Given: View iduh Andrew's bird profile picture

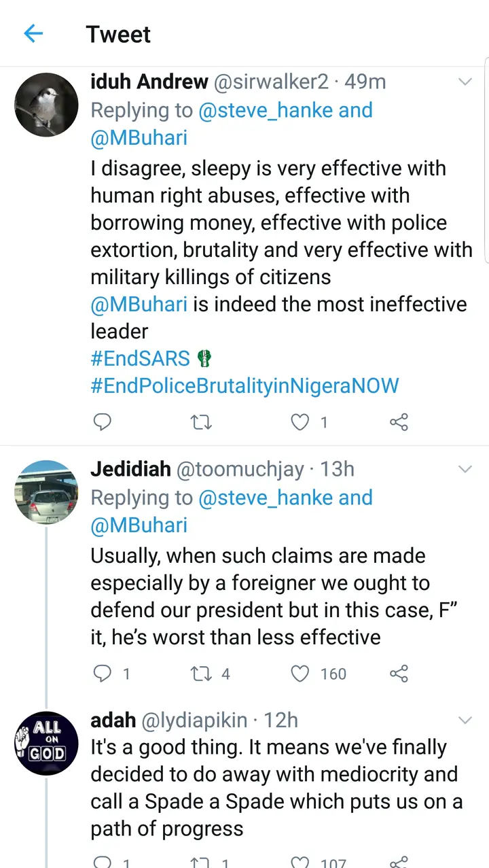Looking at the screenshot, I should [46, 105].
